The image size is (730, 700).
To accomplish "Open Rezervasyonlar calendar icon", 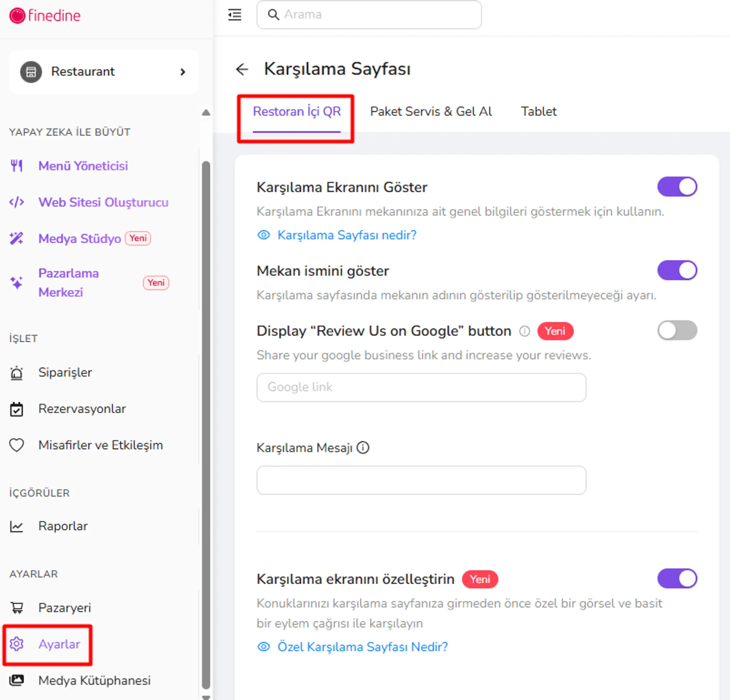I will click(17, 409).
